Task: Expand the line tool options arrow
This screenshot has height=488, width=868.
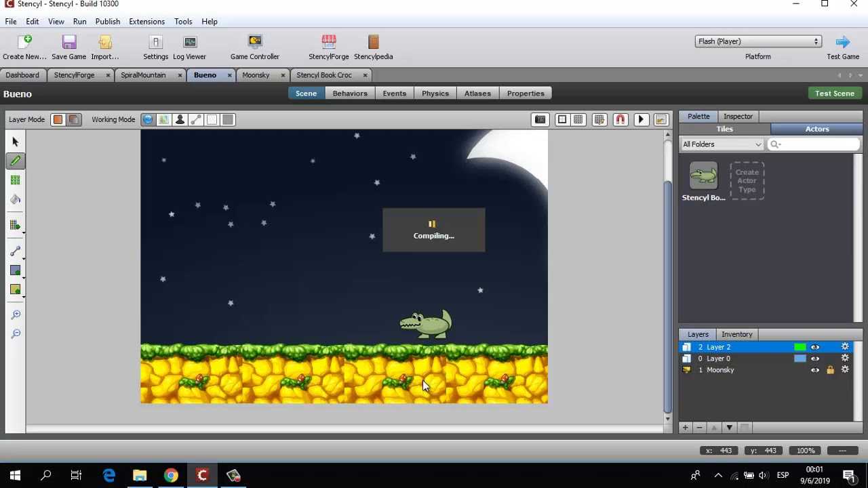Action: pos(24,258)
